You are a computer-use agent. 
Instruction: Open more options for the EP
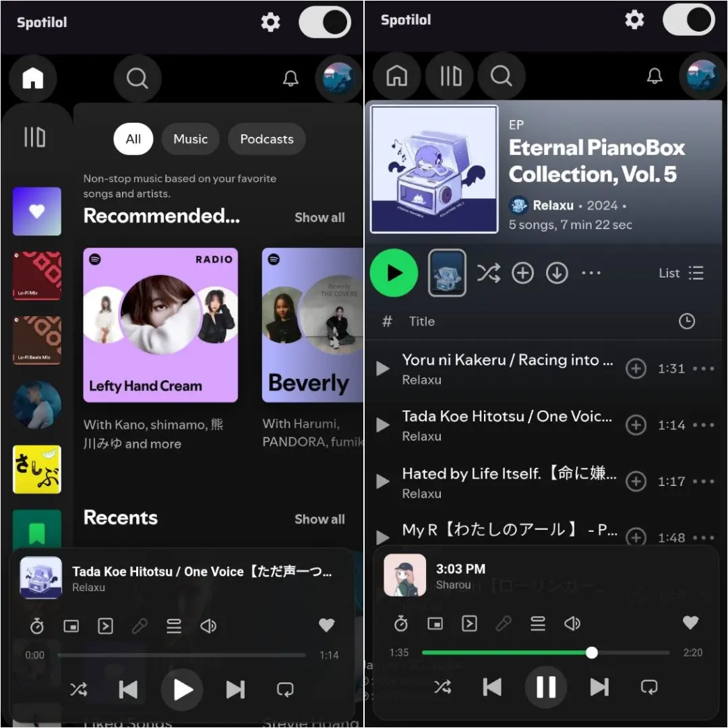591,273
